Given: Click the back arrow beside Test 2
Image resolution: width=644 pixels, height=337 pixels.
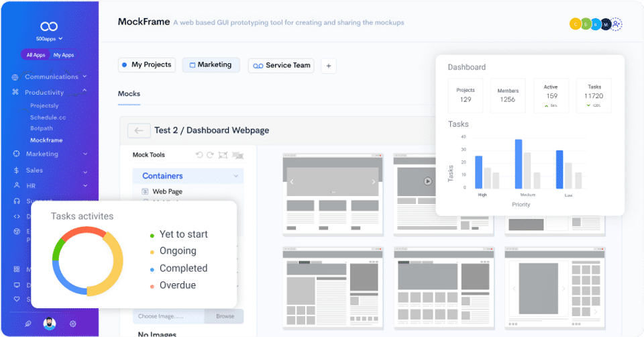Looking at the screenshot, I should click(x=139, y=131).
